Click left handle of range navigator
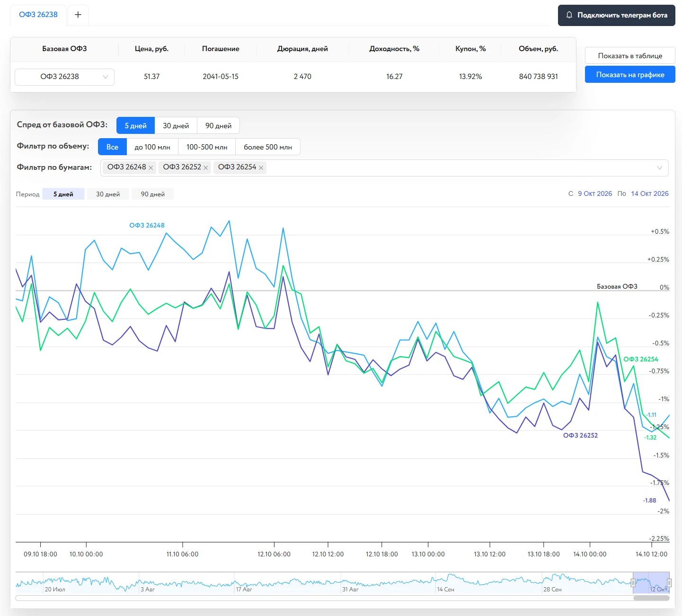The height and width of the screenshot is (616, 682). click(x=633, y=583)
